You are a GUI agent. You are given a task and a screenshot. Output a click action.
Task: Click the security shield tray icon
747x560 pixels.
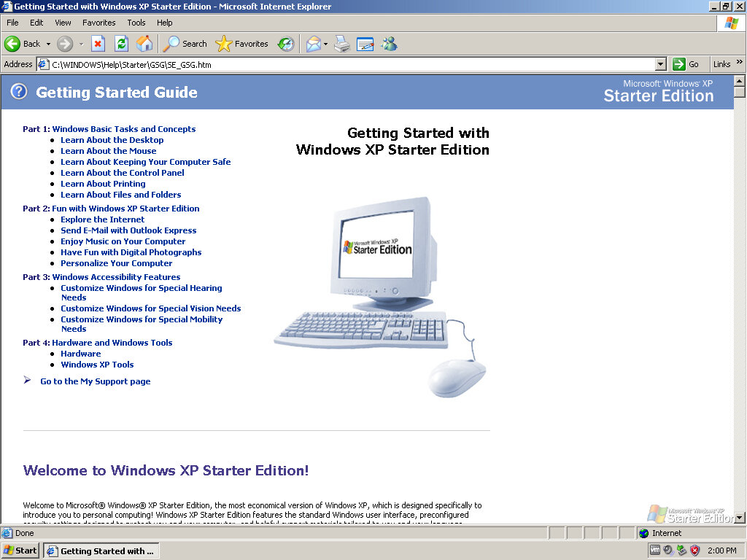pos(694,551)
